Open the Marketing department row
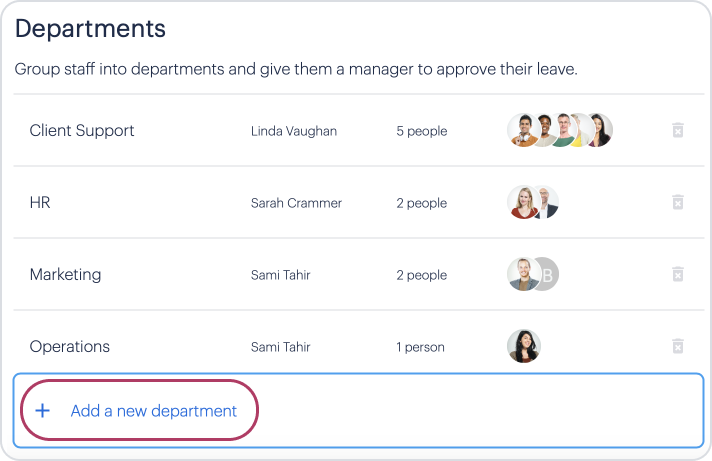The height and width of the screenshot is (461, 712). [x=66, y=275]
